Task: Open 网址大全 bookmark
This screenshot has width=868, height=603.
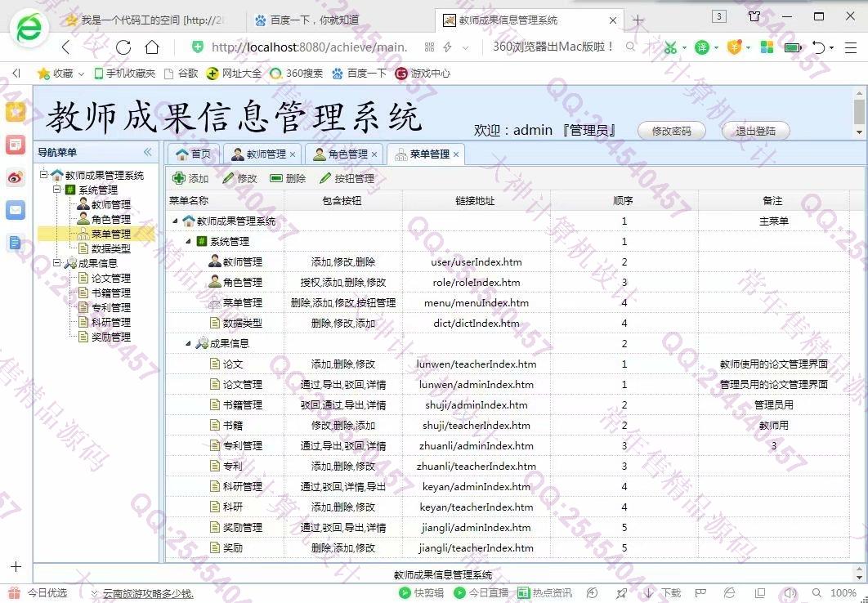Action: (x=234, y=73)
